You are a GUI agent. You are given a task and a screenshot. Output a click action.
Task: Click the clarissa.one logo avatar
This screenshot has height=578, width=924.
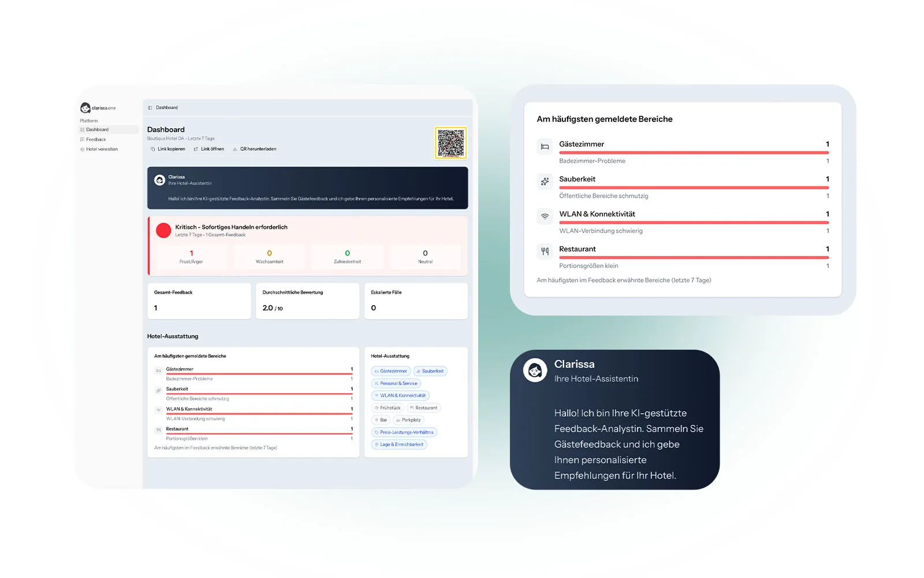click(85, 108)
